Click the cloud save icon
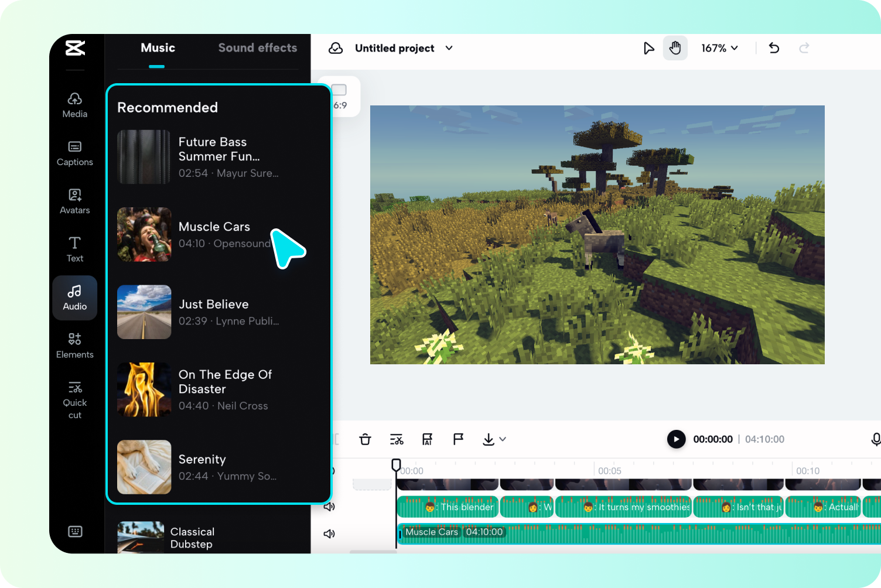Image resolution: width=881 pixels, height=588 pixels. coord(336,48)
